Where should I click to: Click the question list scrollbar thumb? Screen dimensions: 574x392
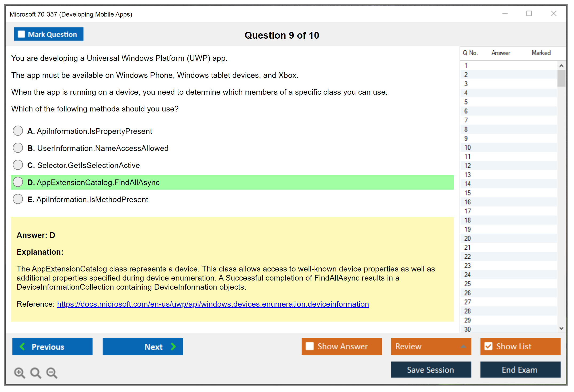point(561,78)
